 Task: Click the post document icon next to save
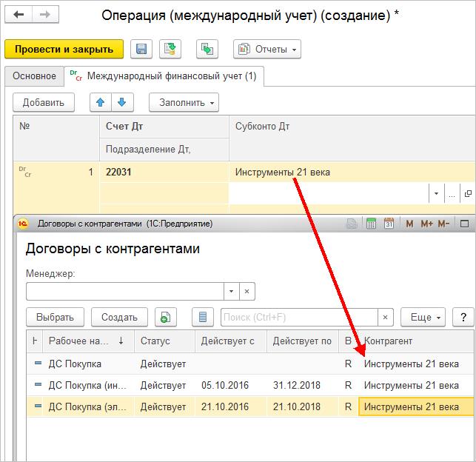point(170,49)
